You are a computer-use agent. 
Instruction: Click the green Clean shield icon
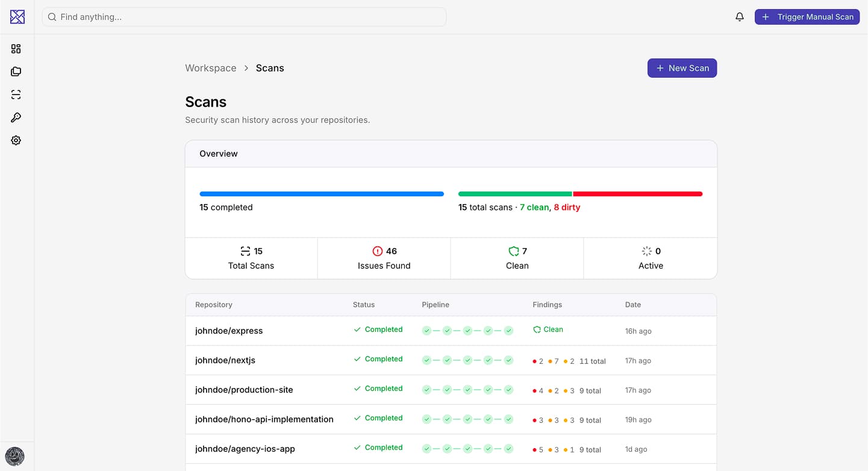[x=514, y=251]
